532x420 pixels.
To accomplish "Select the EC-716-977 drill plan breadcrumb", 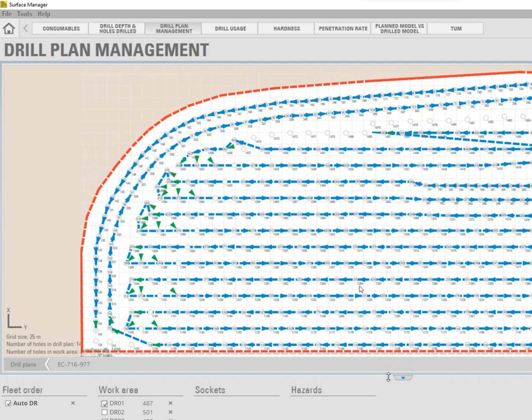I will 74,364.
